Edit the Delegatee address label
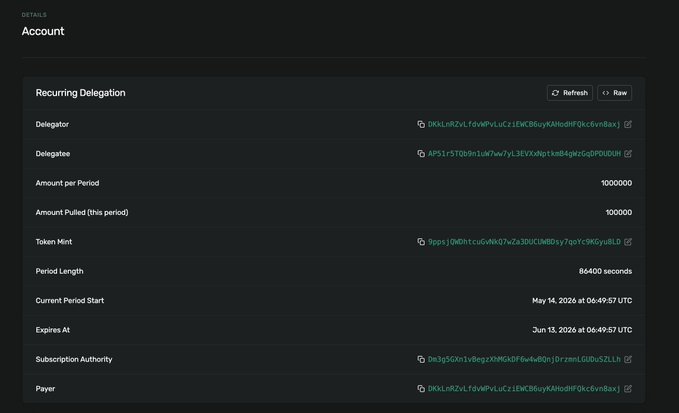Screen dimensions: 679x413 click(x=628, y=154)
